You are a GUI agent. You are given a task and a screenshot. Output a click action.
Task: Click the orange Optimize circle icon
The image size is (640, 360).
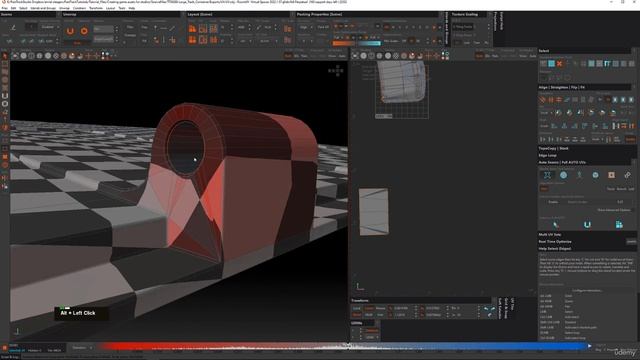pyautogui.click(x=84, y=31)
